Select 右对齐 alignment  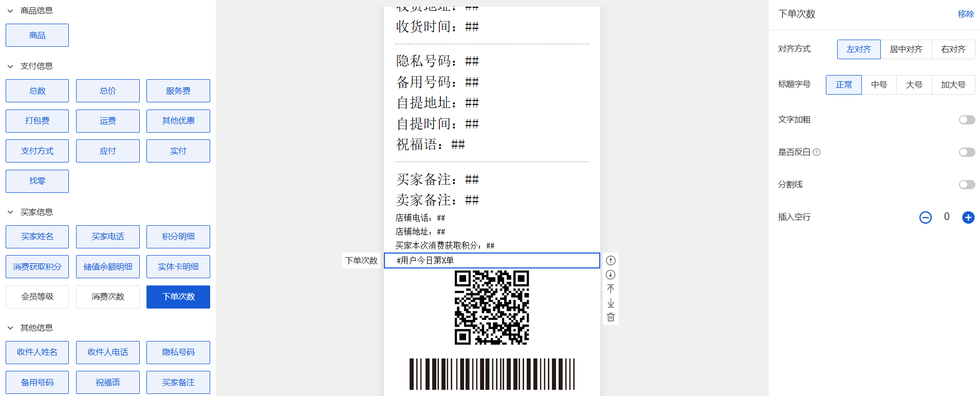pyautogui.click(x=953, y=49)
